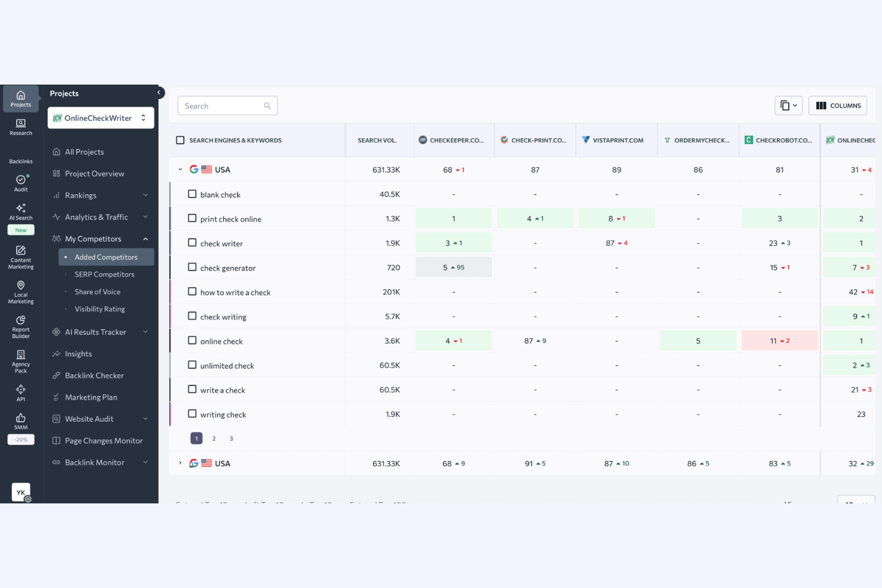Check the 'blank check' keyword checkbox
This screenshot has height=588, width=882.
click(192, 194)
